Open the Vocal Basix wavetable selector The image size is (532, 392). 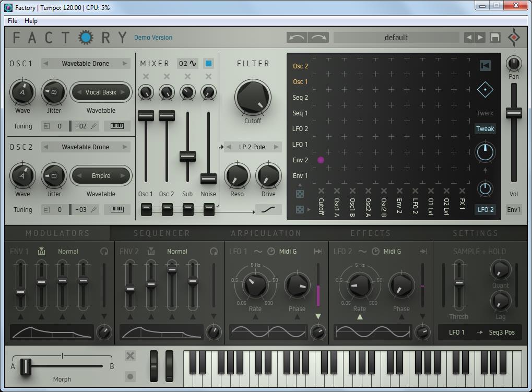pos(101,92)
